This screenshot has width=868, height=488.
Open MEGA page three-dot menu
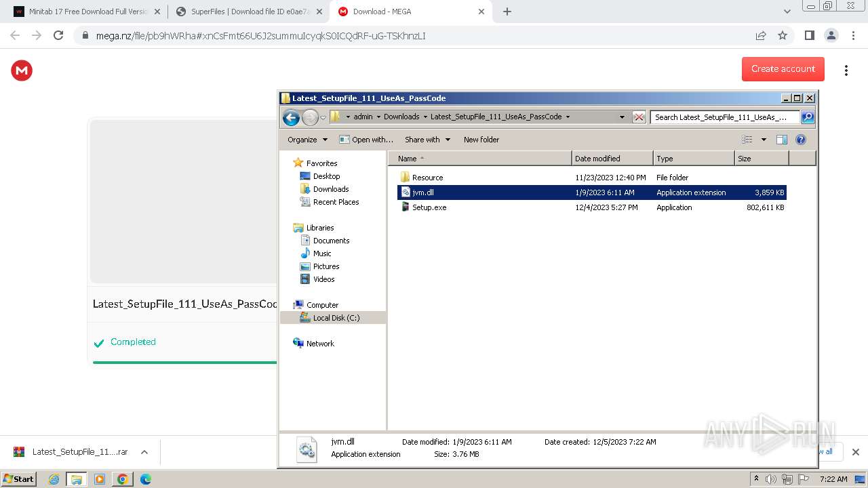point(846,70)
